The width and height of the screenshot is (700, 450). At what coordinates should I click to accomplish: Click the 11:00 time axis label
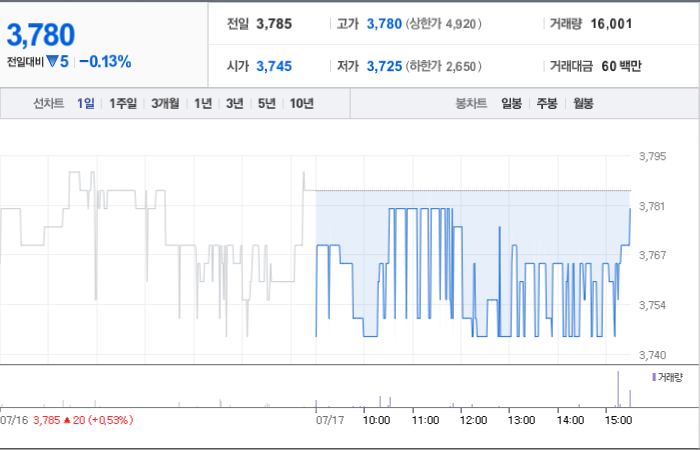425,420
